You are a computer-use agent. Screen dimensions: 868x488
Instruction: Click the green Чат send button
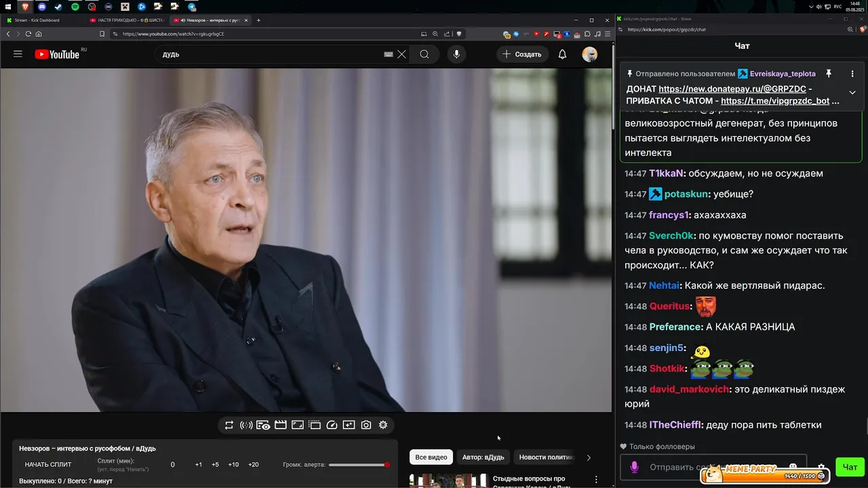(850, 467)
